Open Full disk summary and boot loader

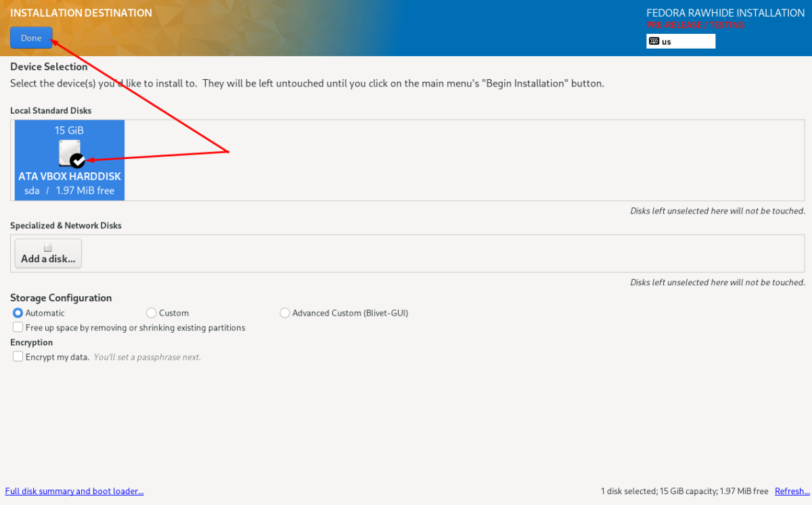tap(74, 491)
